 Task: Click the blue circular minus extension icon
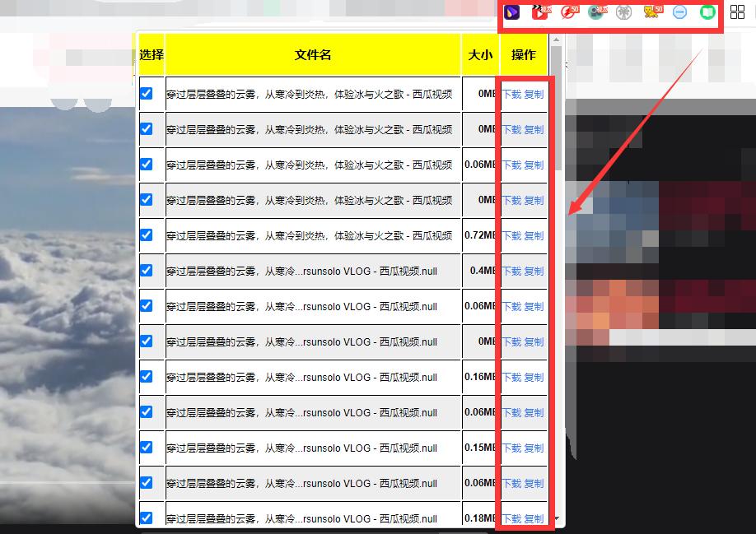pos(679,12)
